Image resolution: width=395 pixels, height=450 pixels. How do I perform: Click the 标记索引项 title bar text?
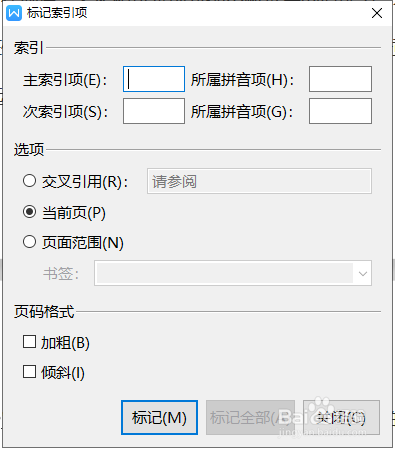tap(57, 13)
